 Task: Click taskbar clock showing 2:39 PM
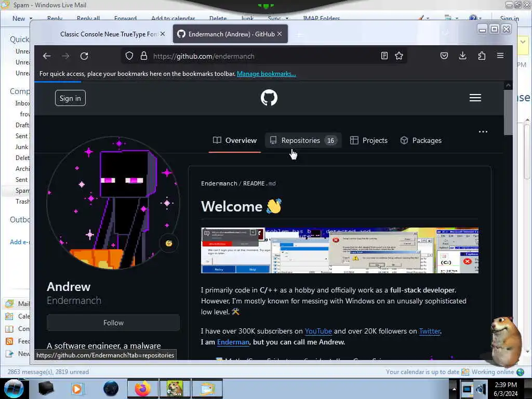click(x=506, y=389)
